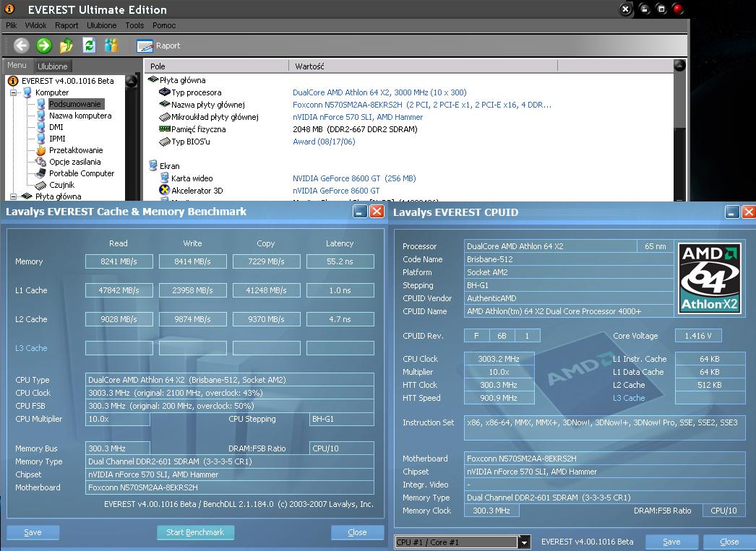
Task: Open the Widok menu
Action: tap(35, 25)
